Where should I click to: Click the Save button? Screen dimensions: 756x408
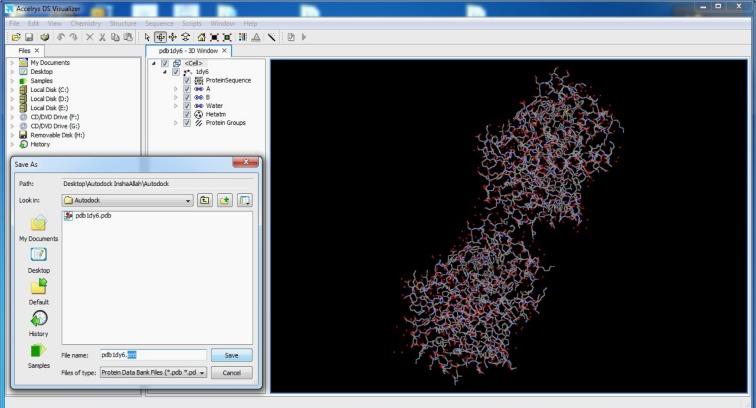(231, 355)
